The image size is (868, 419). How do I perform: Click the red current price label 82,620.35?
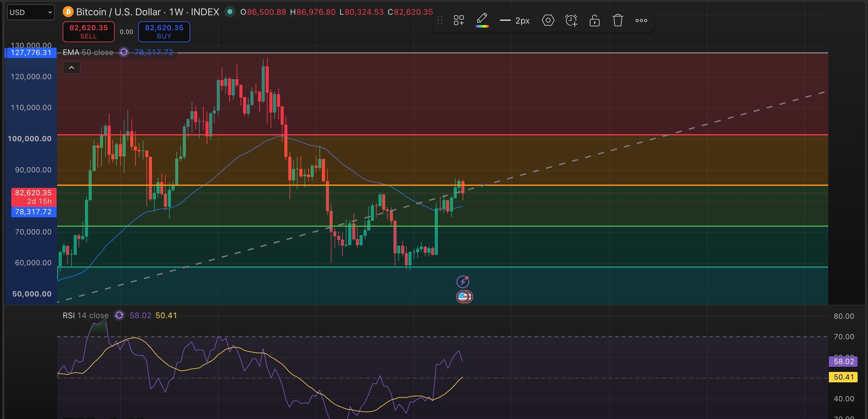point(34,197)
